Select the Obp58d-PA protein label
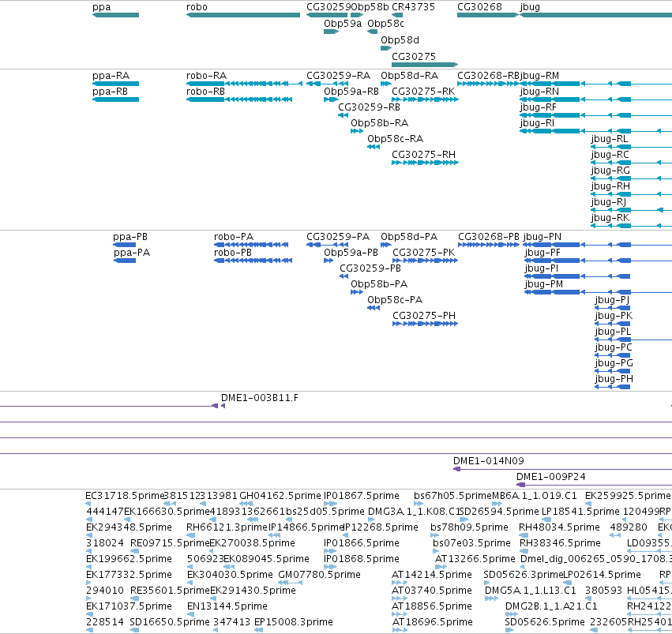The image size is (672, 634). point(409,237)
